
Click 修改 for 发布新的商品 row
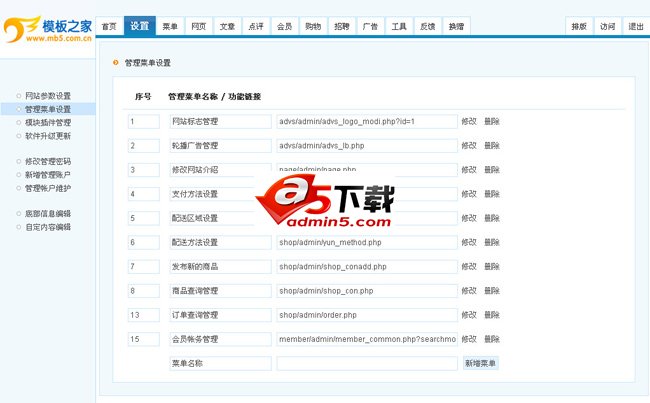(x=469, y=267)
